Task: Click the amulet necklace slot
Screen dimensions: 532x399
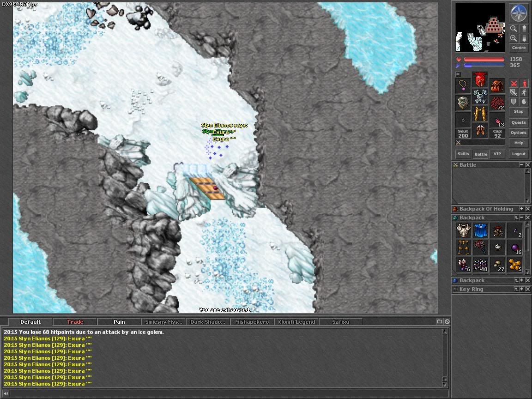Action: pos(463,85)
